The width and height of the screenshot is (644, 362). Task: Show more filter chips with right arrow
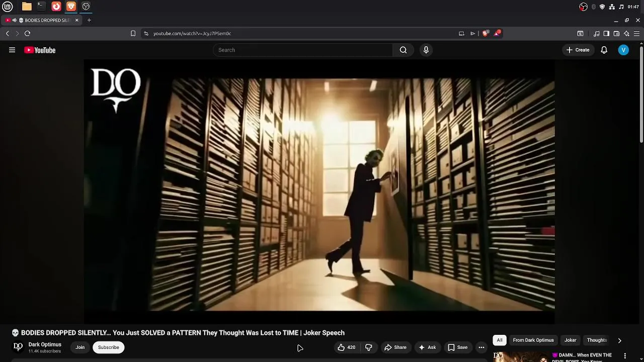coord(619,340)
